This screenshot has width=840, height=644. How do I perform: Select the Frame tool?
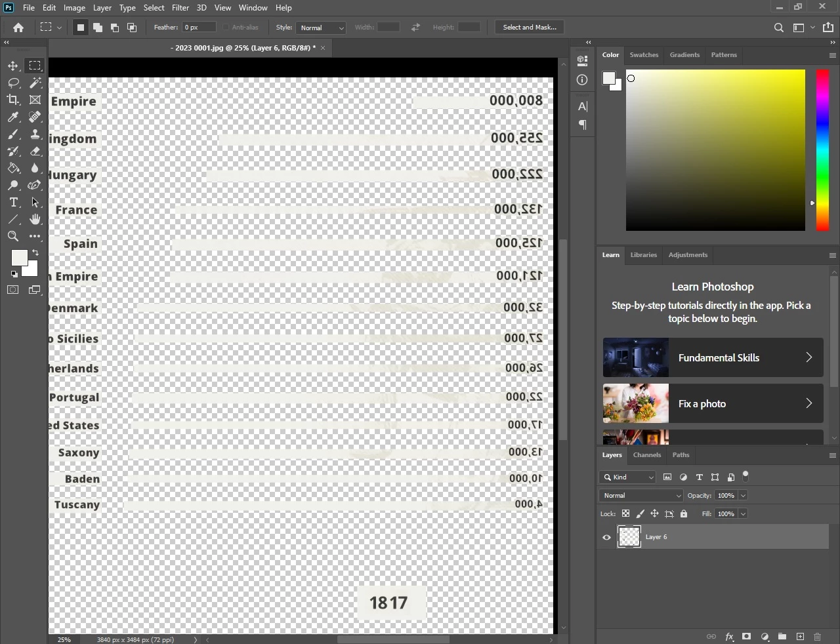[35, 100]
